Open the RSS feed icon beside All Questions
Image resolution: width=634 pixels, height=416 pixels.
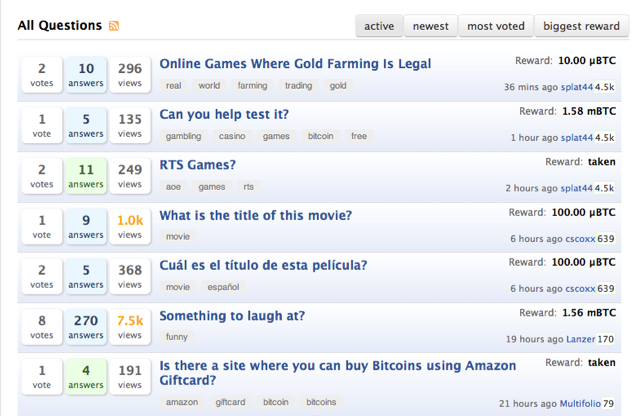point(114,26)
